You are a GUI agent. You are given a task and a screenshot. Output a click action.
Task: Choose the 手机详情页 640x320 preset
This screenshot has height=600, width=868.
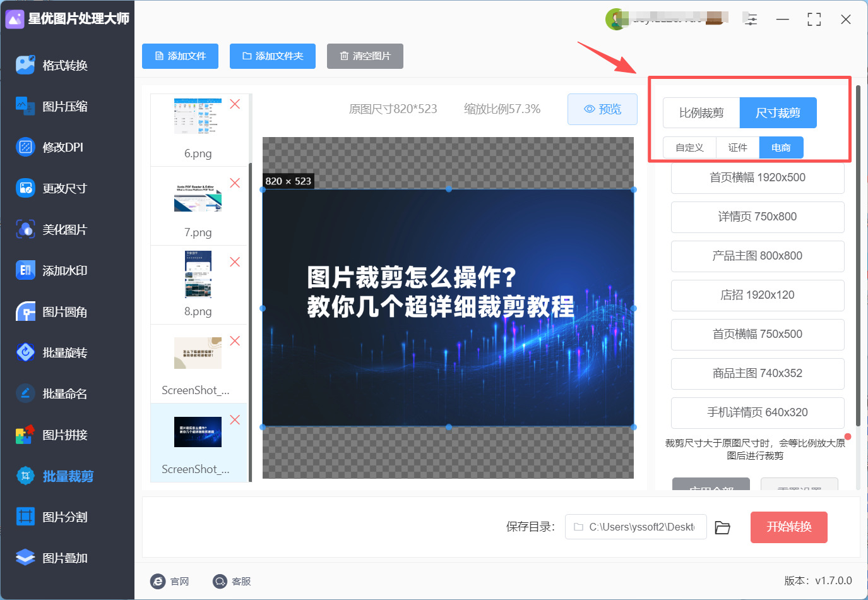tap(758, 412)
